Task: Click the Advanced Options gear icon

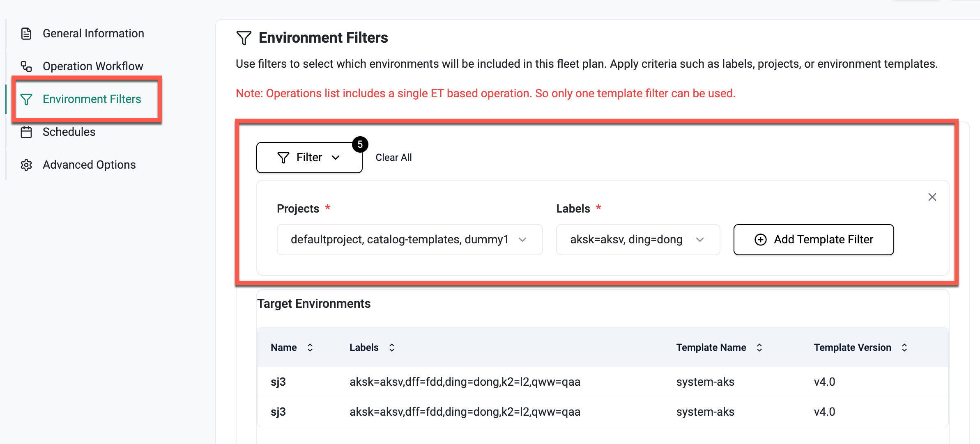Action: (26, 165)
